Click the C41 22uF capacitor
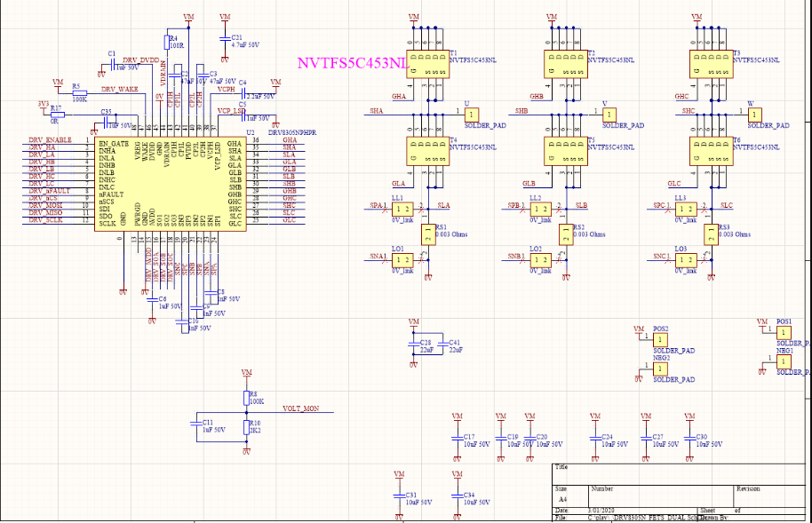This screenshot has height=523, width=812. click(442, 344)
